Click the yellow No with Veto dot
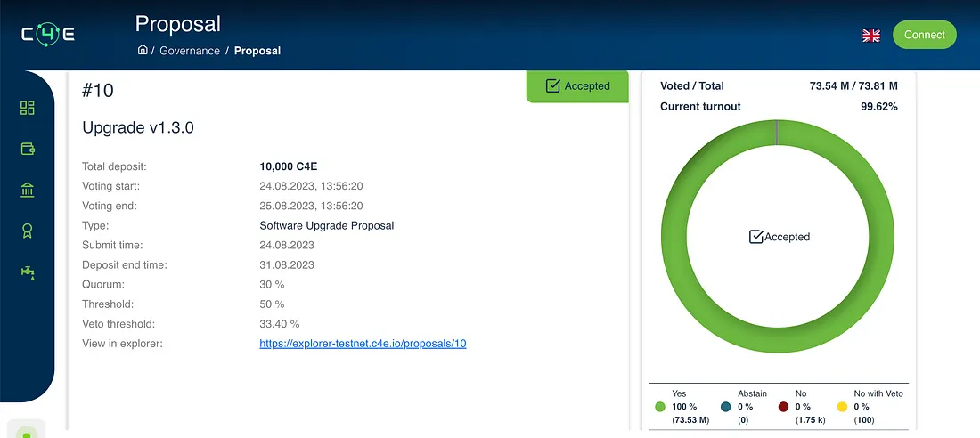Image resolution: width=980 pixels, height=438 pixels. point(842,407)
